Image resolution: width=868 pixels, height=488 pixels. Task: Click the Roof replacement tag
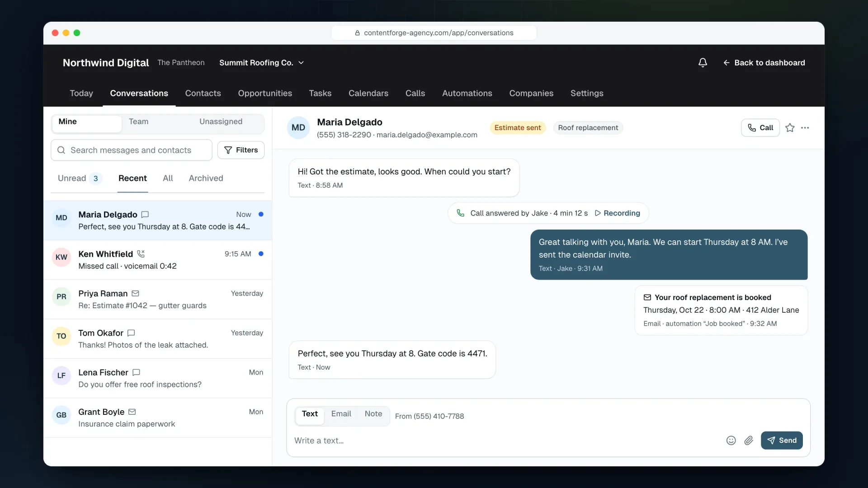click(x=588, y=128)
